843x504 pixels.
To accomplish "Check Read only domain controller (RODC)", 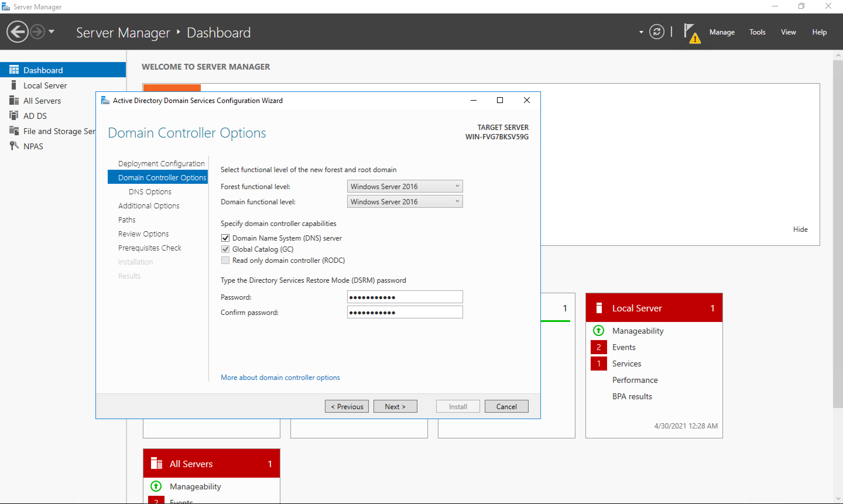I will pos(225,260).
